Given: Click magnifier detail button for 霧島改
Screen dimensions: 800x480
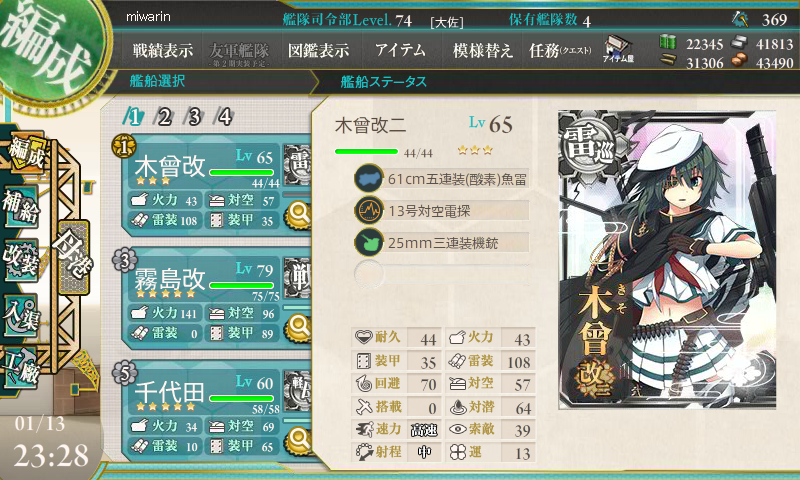Looking at the screenshot, I should pyautogui.click(x=298, y=326).
